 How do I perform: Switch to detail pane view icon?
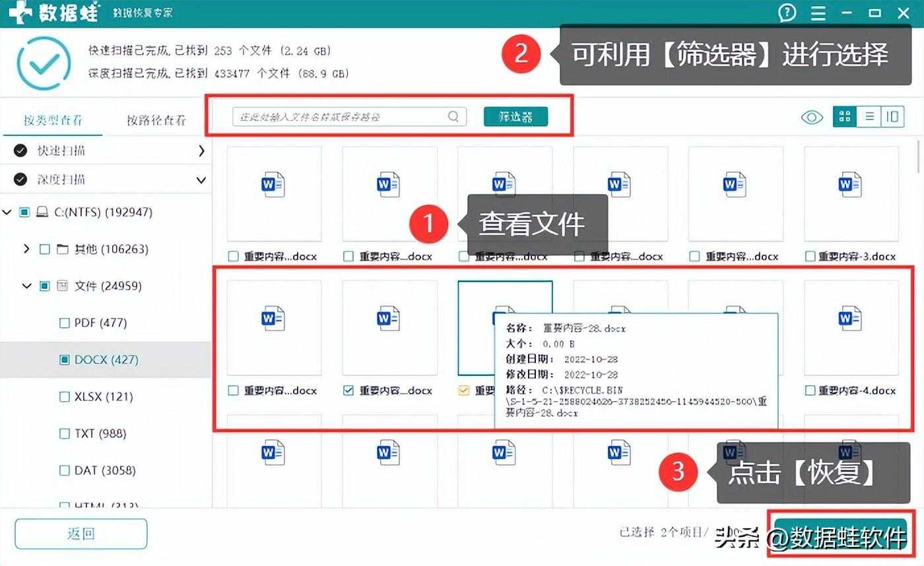point(892,117)
